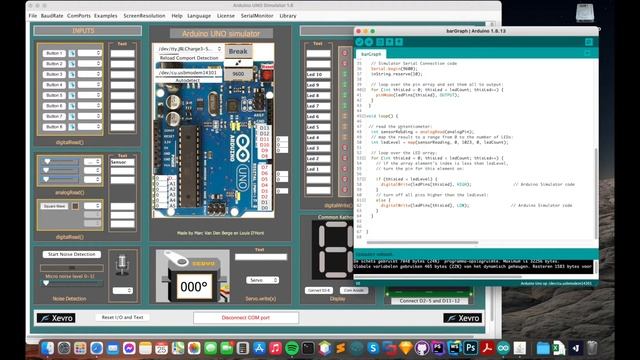Click the Arduino IDE horizontal editor scrollbar
The width and height of the screenshot is (640, 360).
422,242
